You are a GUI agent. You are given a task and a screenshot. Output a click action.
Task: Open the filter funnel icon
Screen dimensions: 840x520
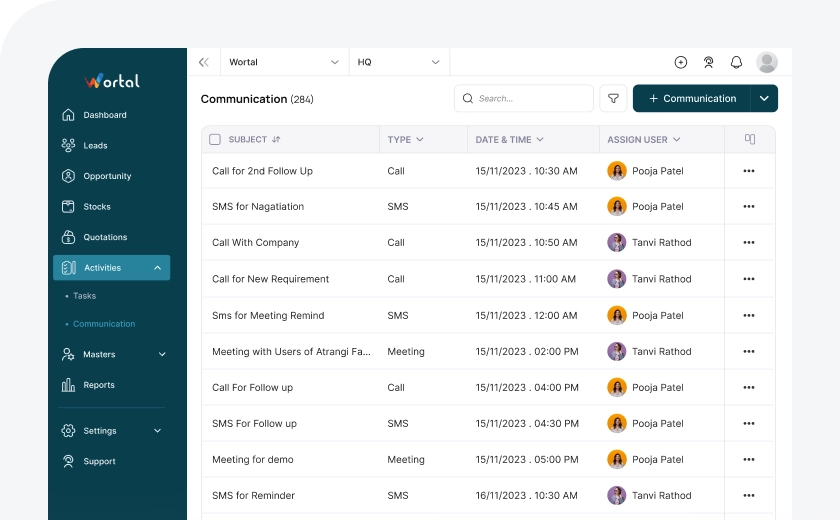[613, 98]
